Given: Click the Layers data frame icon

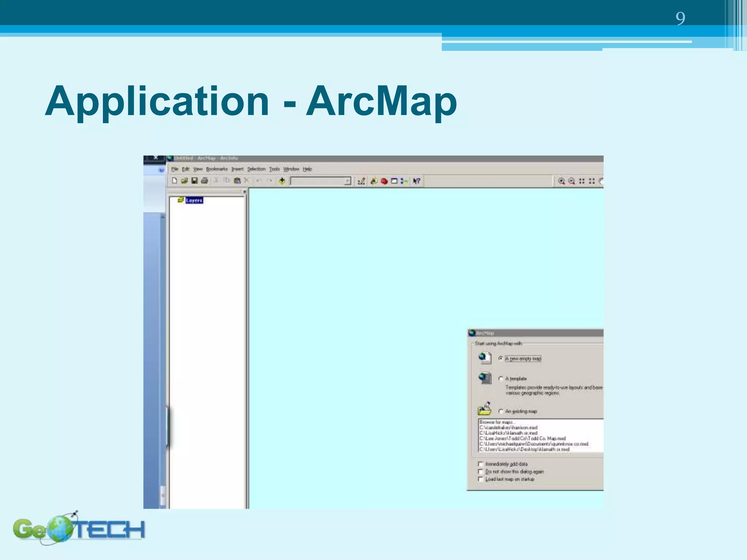Looking at the screenshot, I should (180, 200).
